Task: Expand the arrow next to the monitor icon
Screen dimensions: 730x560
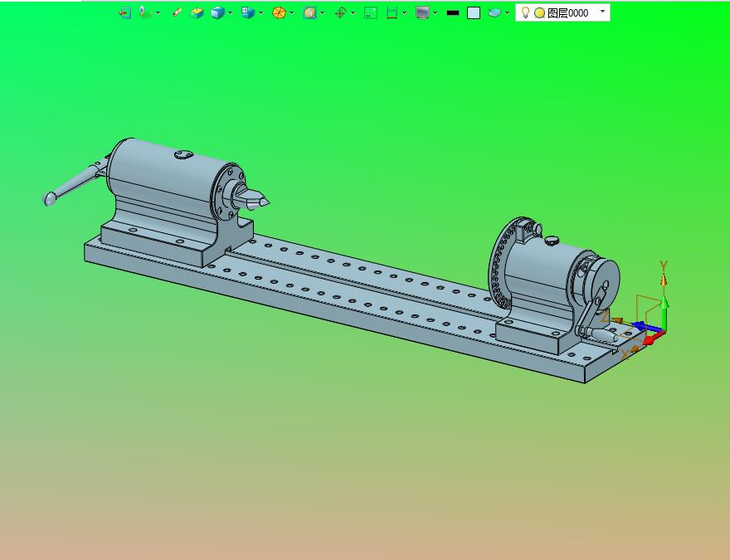Action: (435, 13)
